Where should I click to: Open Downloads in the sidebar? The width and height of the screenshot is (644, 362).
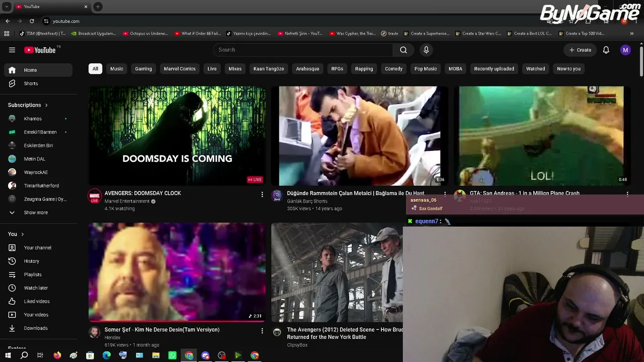pyautogui.click(x=38, y=328)
